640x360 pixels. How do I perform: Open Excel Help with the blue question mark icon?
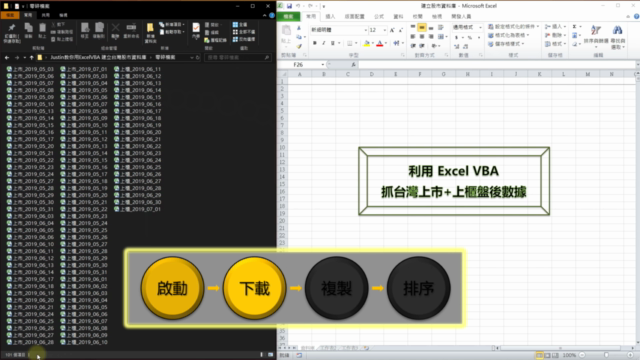[636, 16]
